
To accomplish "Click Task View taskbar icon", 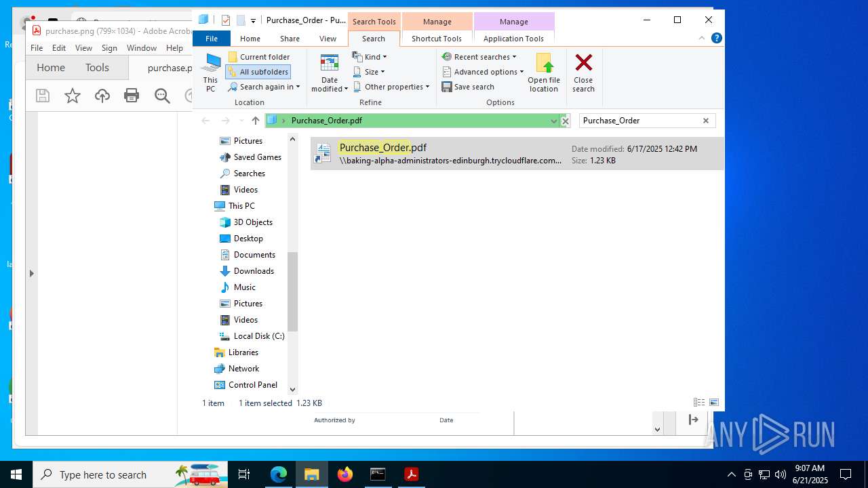I will 244,474.
